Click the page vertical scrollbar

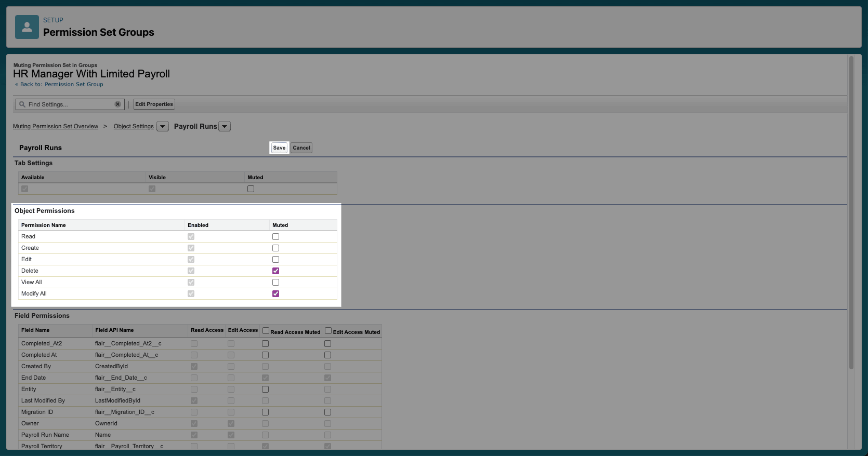click(x=851, y=213)
